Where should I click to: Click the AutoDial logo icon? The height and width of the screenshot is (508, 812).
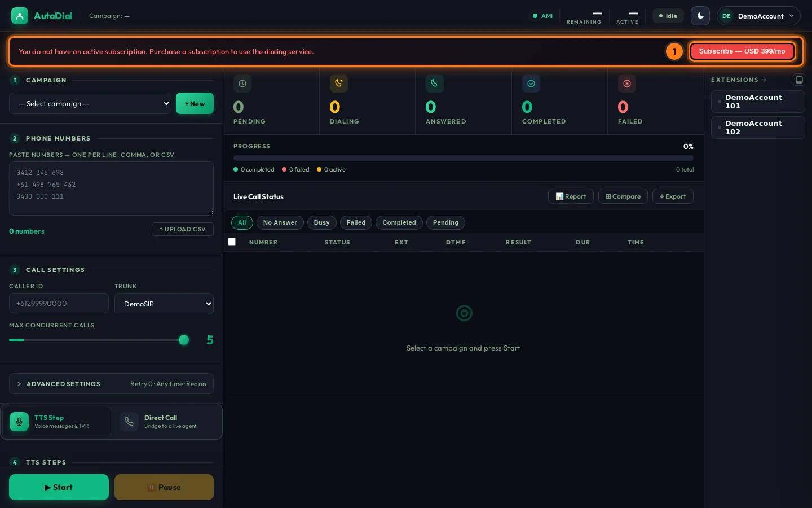tap(19, 16)
